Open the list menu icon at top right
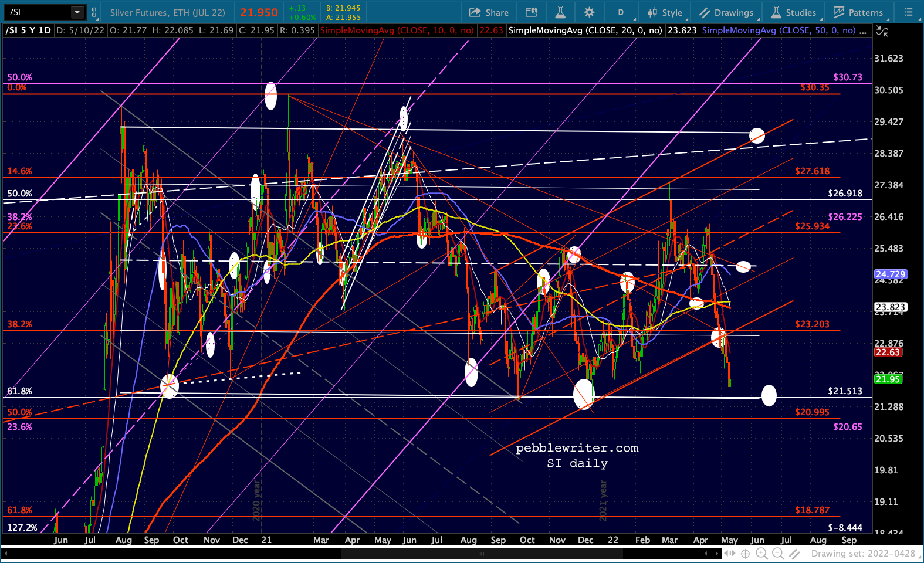This screenshot has width=924, height=563. 909,12
